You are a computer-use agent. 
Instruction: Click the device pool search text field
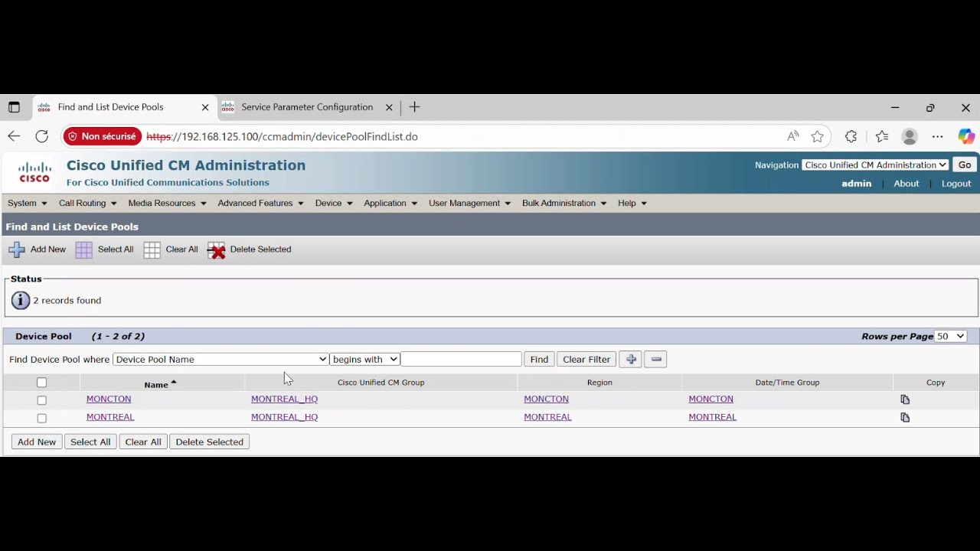461,360
